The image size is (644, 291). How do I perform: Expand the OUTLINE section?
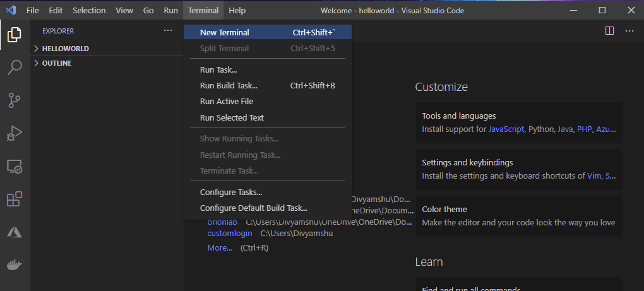pos(107,63)
